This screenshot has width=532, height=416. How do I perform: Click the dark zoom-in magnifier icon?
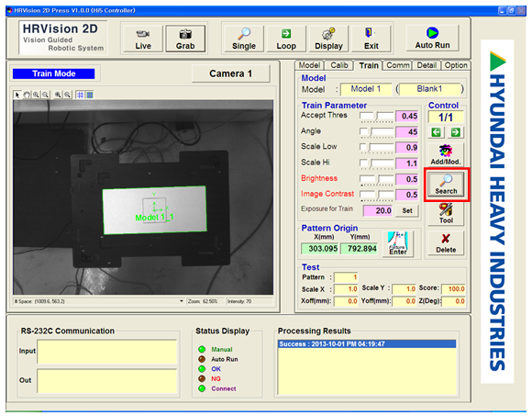tap(58, 96)
